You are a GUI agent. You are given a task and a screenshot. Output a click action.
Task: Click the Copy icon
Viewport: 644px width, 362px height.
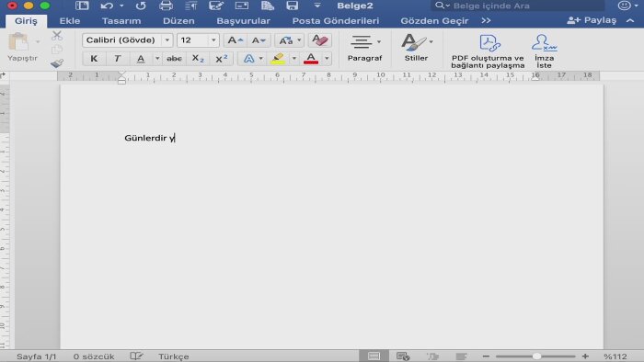tap(57, 50)
